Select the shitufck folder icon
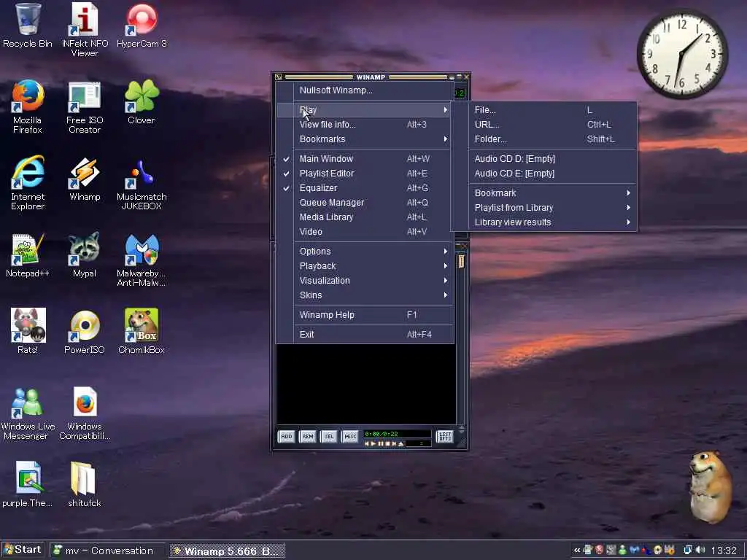 coord(85,484)
